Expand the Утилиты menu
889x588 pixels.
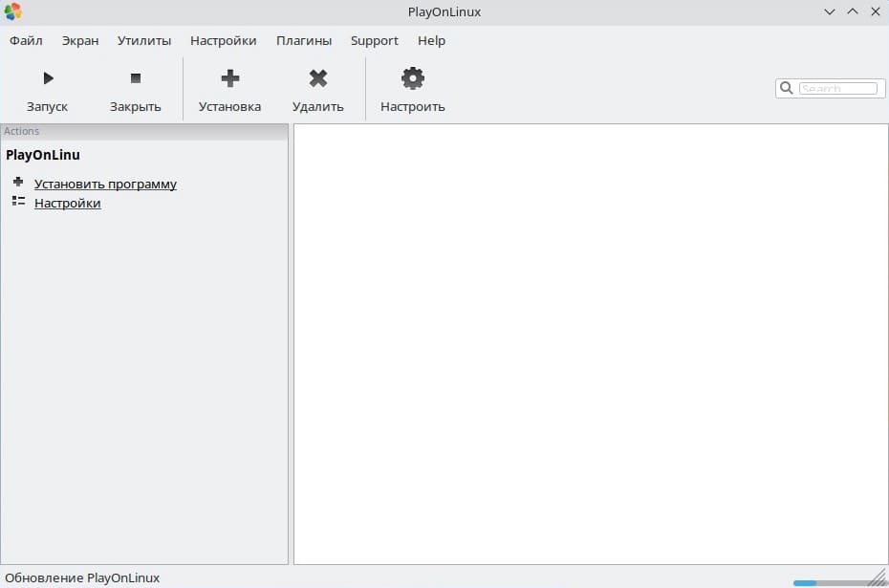coord(144,41)
